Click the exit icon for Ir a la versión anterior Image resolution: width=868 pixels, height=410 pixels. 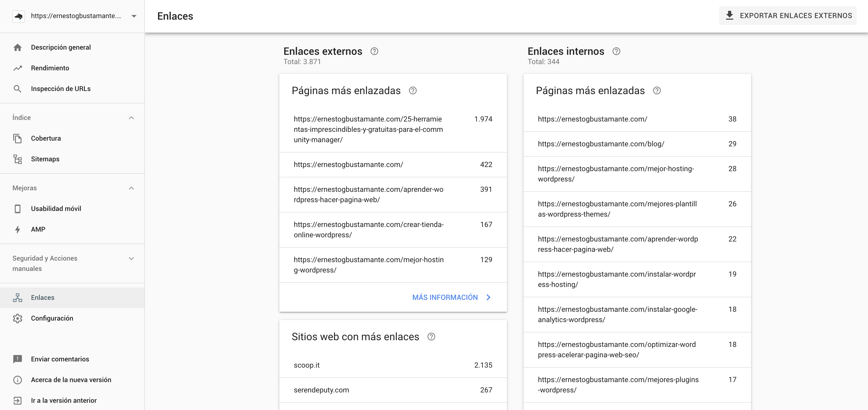coord(18,401)
